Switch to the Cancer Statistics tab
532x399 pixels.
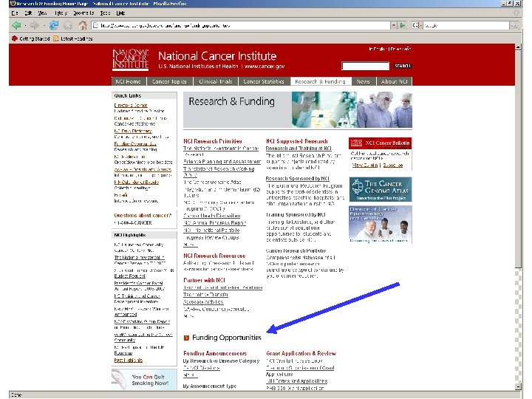[x=264, y=81]
